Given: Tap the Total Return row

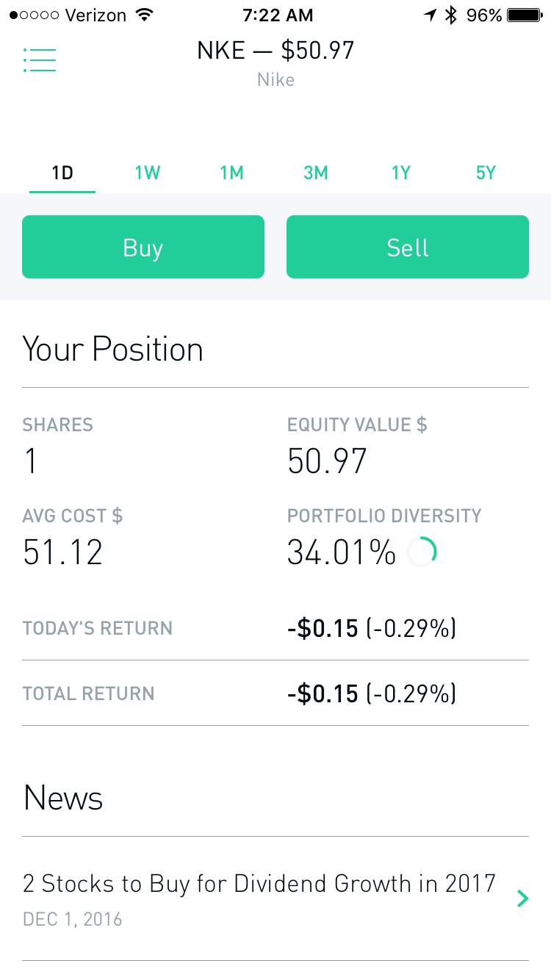Looking at the screenshot, I should [275, 693].
